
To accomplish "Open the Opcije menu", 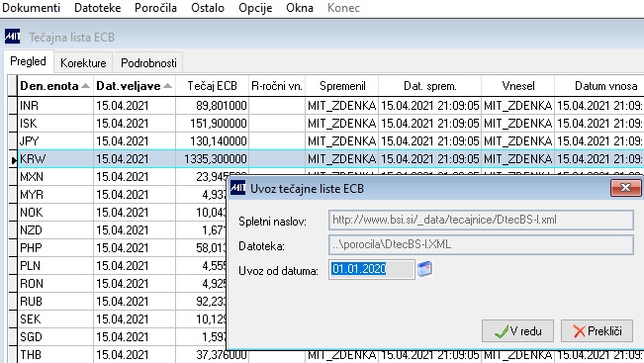I will [x=255, y=8].
